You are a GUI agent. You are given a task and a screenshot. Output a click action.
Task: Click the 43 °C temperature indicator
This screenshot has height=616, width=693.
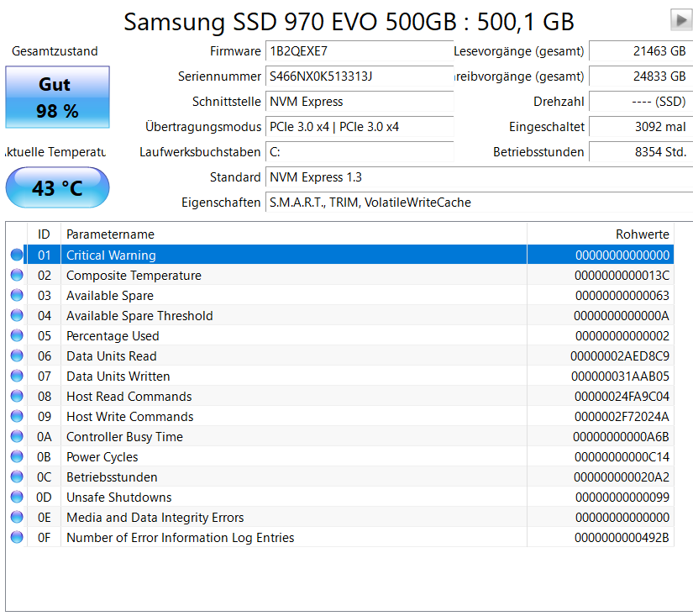(57, 187)
